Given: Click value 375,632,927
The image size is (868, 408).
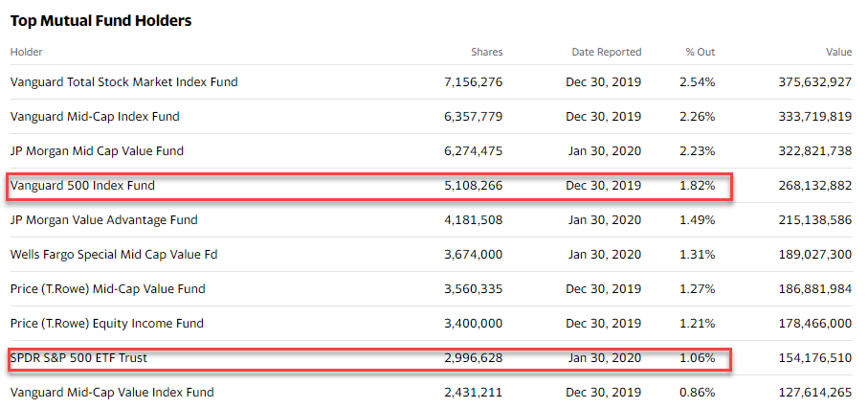Looking at the screenshot, I should 816,82.
